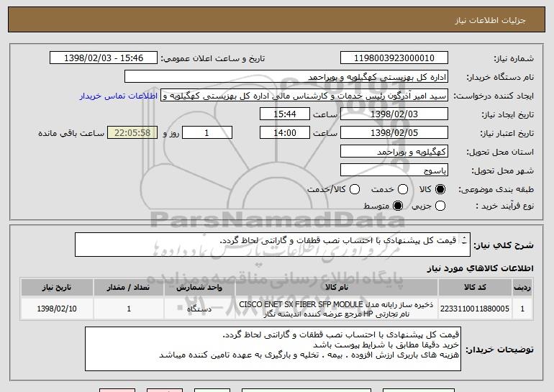This screenshot has height=392, width=554.
Task: Click the جزئیات اطلاعات نیاز header title
Action: [490, 20]
